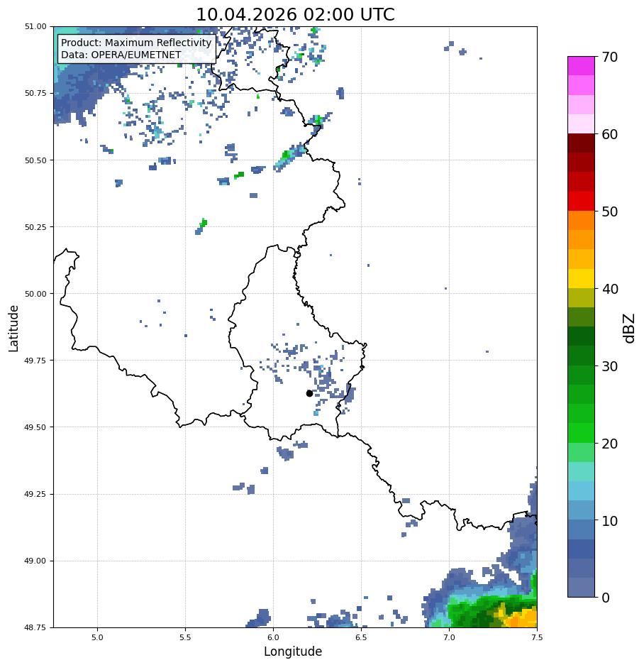The image size is (644, 665).
Task: Click longitude tick label 5.0
Action: tap(97, 637)
